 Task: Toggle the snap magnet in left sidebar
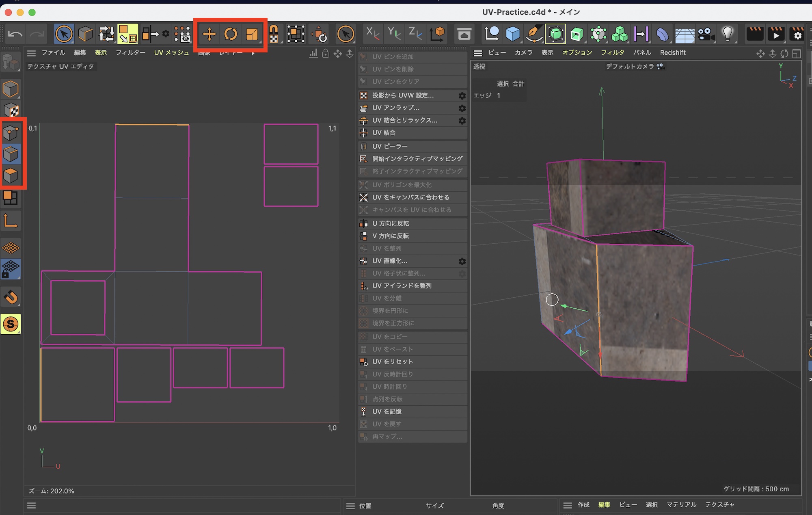pos(11,297)
